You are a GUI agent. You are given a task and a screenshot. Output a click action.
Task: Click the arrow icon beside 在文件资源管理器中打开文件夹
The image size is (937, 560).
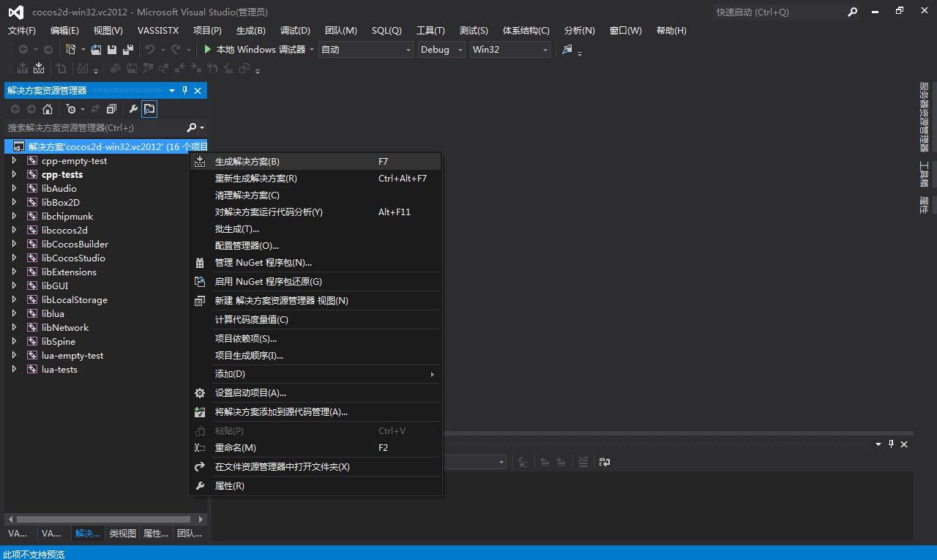point(200,467)
